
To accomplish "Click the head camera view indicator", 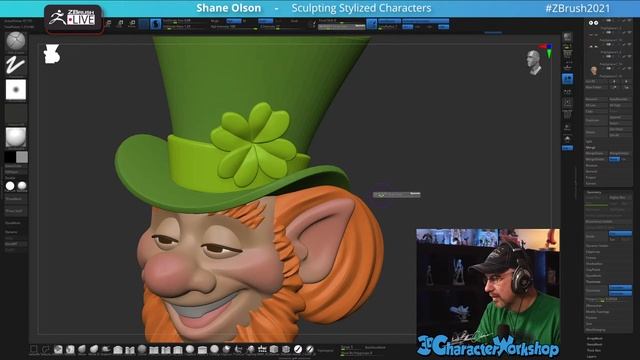I will (533, 62).
